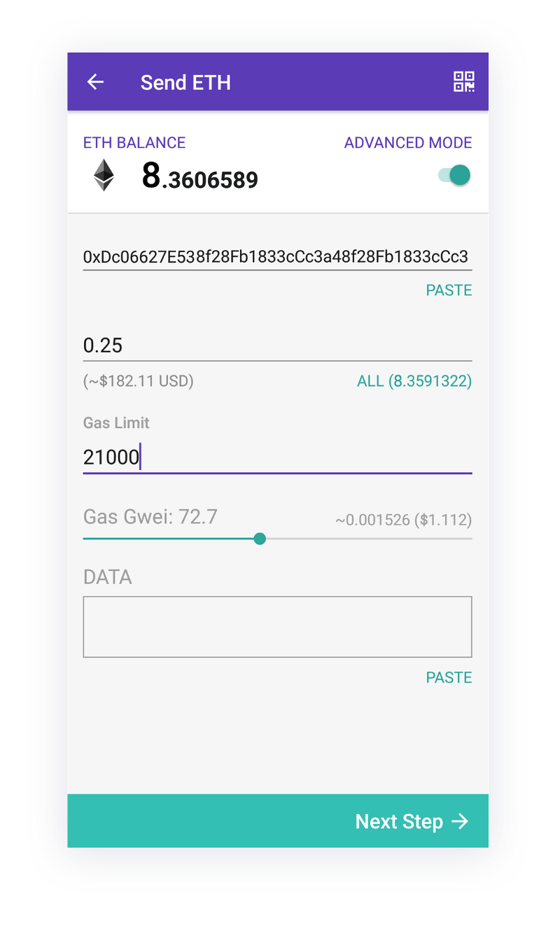The image size is (560, 931).
Task: Click the Gas Limit input field
Action: point(276,457)
